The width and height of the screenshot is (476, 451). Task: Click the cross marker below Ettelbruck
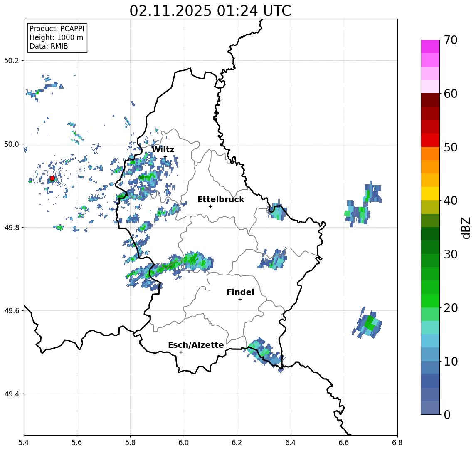pyautogui.click(x=210, y=207)
